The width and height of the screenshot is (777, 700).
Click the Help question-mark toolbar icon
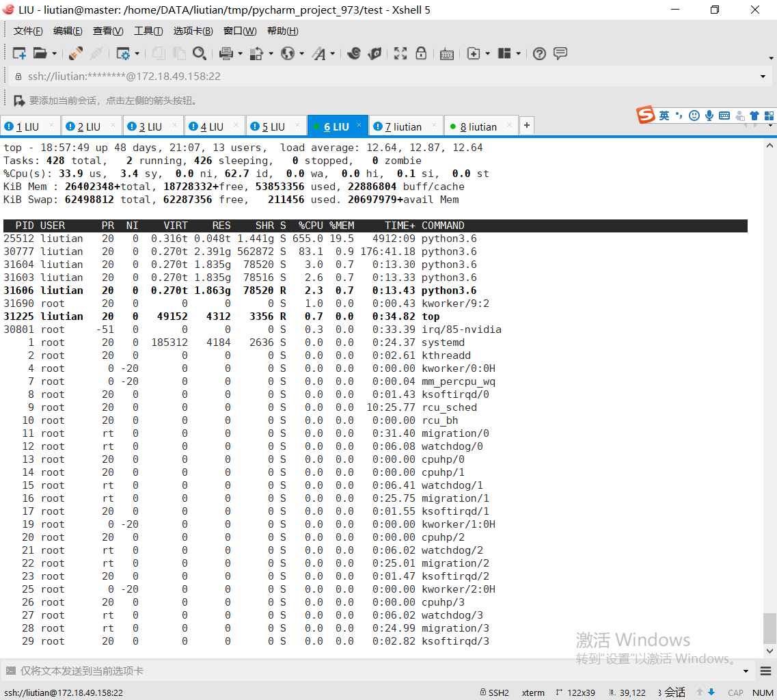click(x=538, y=53)
